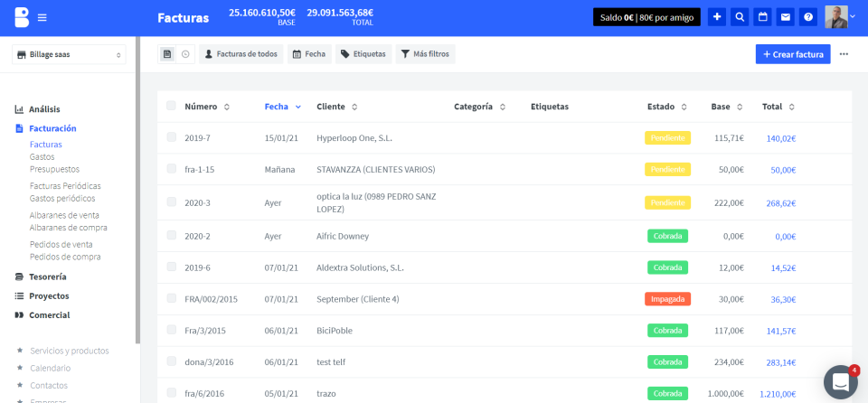This screenshot has height=403, width=868.
Task: Click the Impagada status badge
Action: (667, 299)
